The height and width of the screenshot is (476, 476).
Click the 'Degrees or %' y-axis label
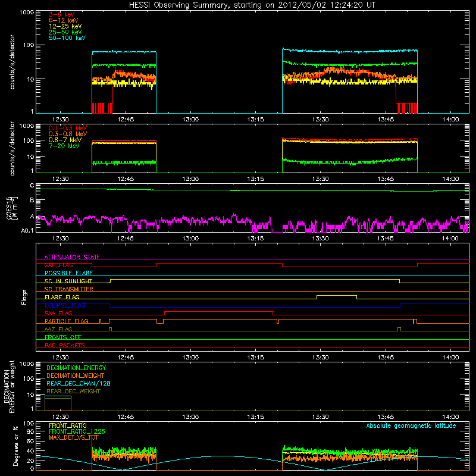click(15, 446)
